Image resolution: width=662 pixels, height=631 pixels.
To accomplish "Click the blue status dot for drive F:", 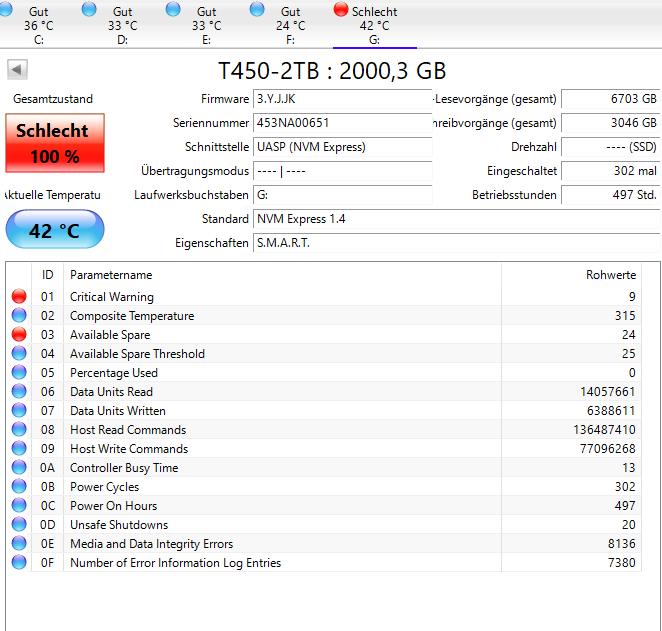I will click(x=257, y=9).
